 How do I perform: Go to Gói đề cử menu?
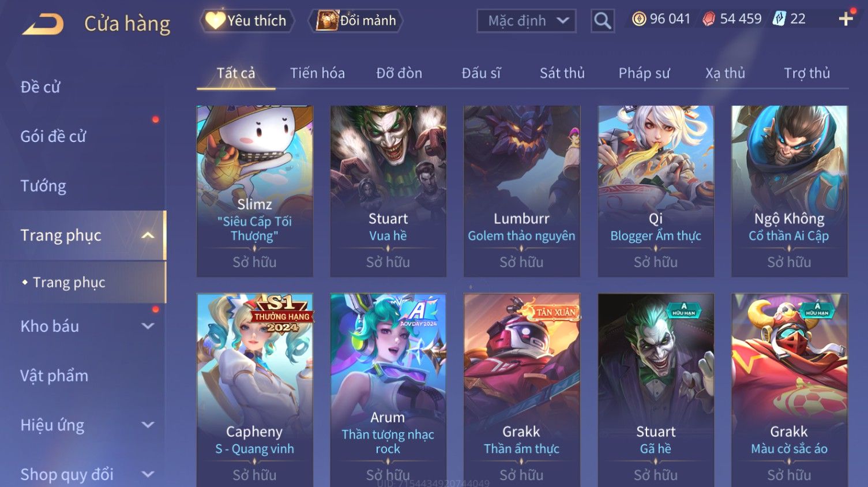pos(53,136)
